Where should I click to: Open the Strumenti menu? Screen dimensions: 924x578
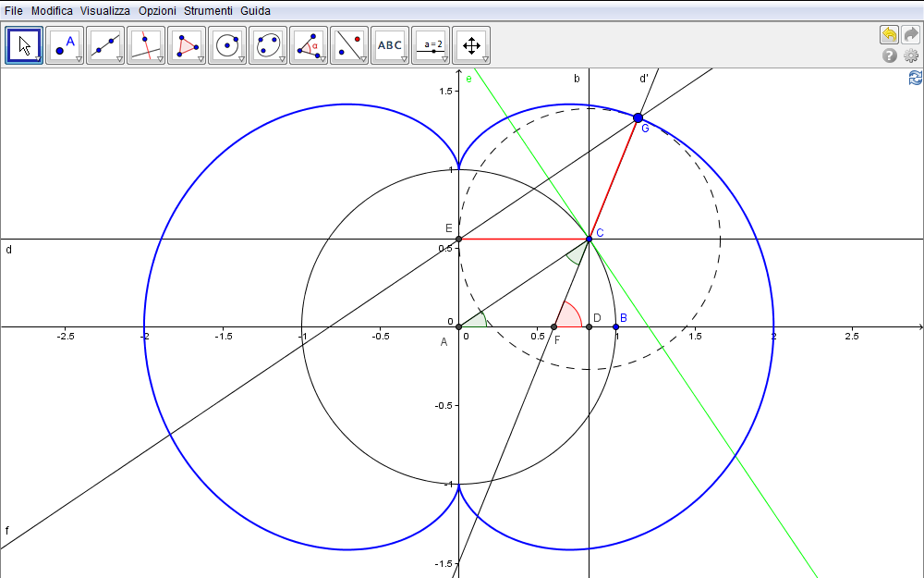click(x=208, y=11)
